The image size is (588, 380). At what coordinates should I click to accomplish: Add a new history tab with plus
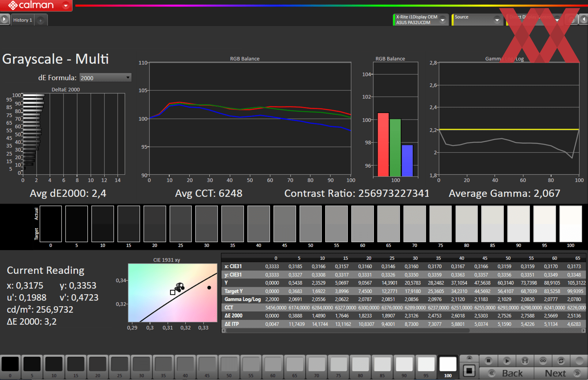40,20
